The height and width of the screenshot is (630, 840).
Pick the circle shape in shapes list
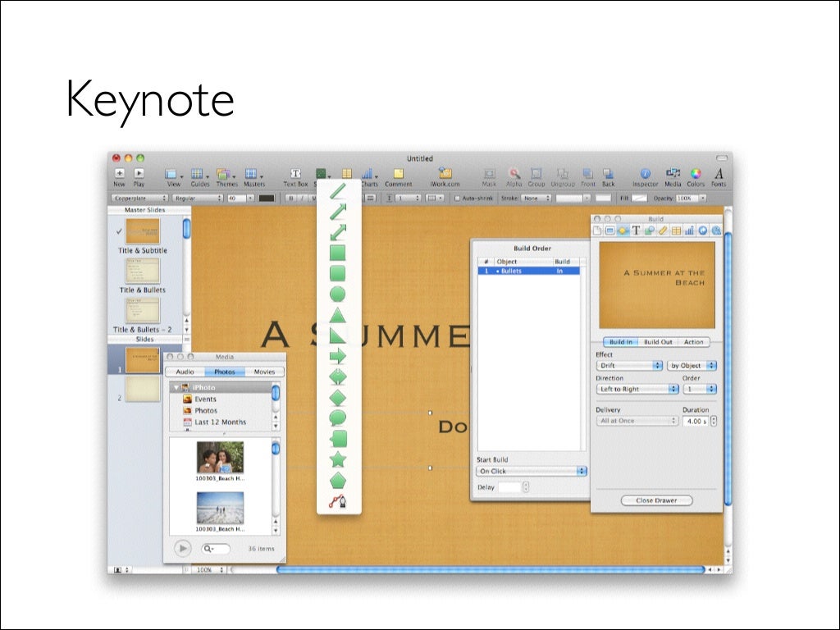point(337,294)
